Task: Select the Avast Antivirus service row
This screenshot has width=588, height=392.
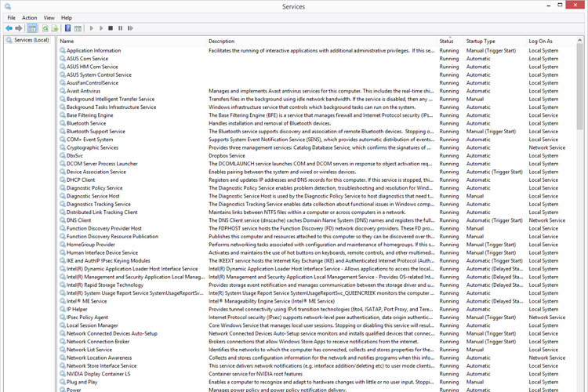Action: 315,91
